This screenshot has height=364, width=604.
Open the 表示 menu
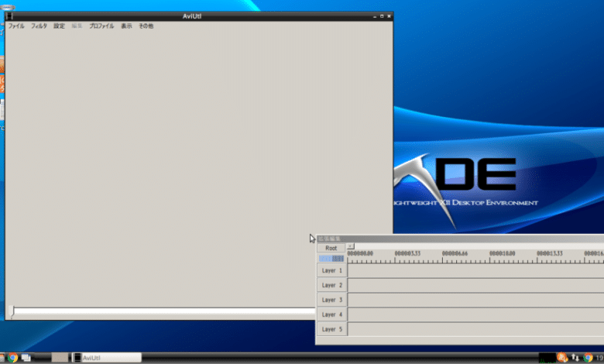(x=126, y=26)
